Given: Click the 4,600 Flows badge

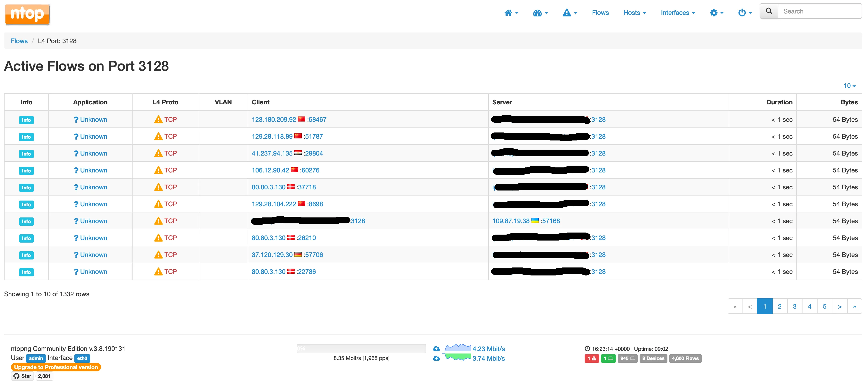Looking at the screenshot, I should [x=685, y=358].
